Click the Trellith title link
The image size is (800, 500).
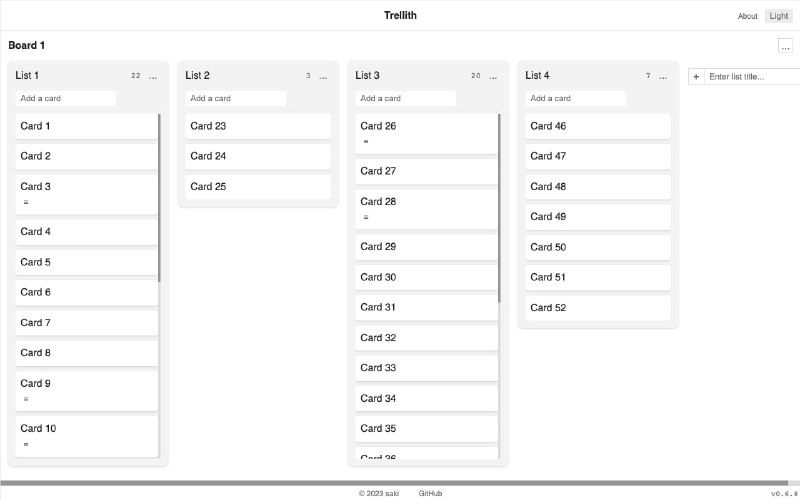400,15
